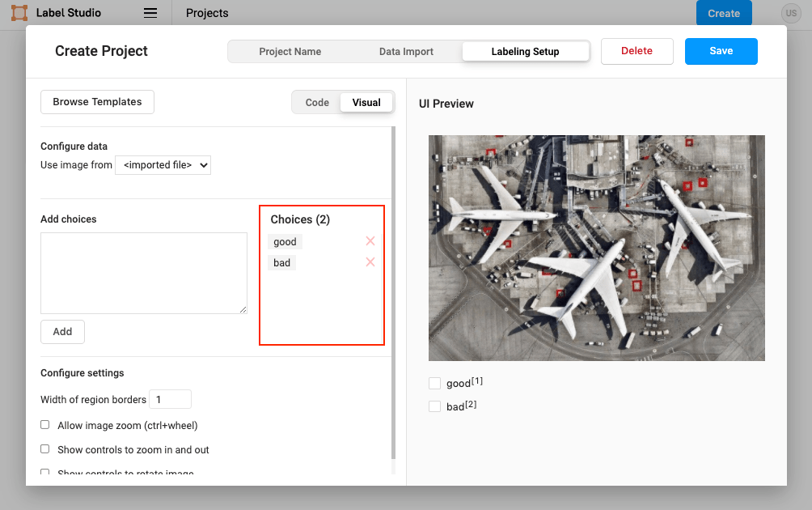Viewport: 812px width, 510px height.
Task: Switch to the Data Import tab
Action: (x=406, y=51)
